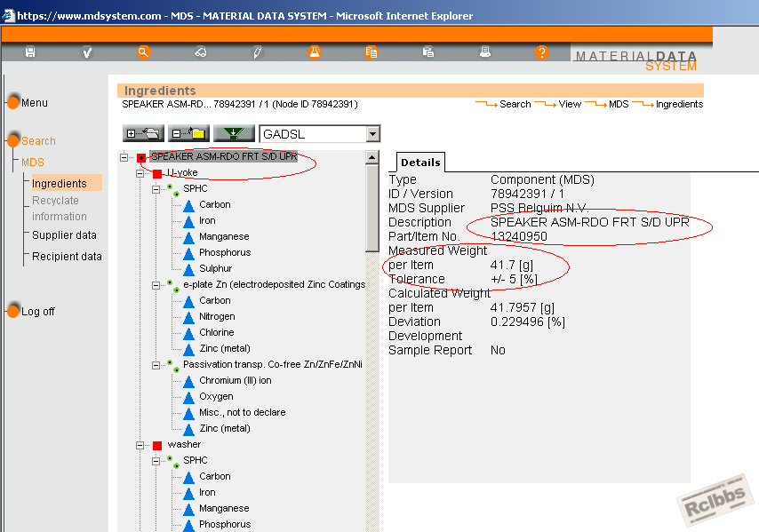Click the blue triangle icon beside Chlorine
Screen dimensions: 759x532
(188, 334)
